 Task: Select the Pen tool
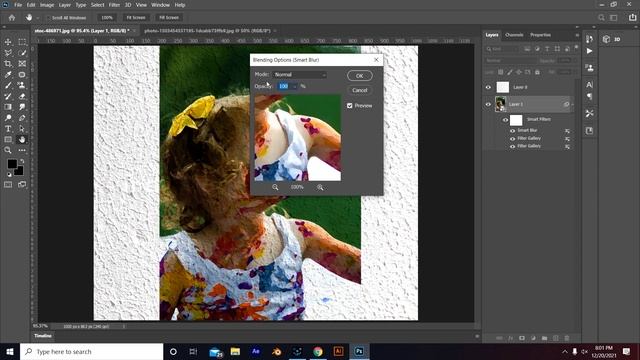22,118
